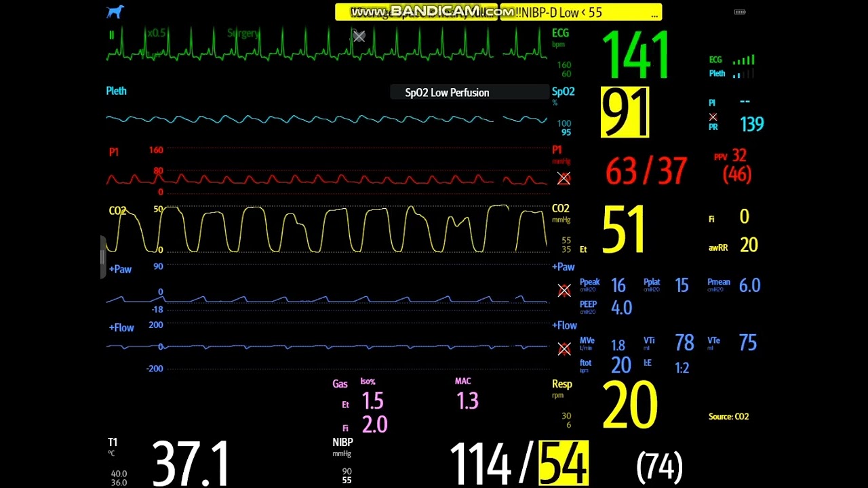Select the MAC value 1.3

tap(467, 402)
